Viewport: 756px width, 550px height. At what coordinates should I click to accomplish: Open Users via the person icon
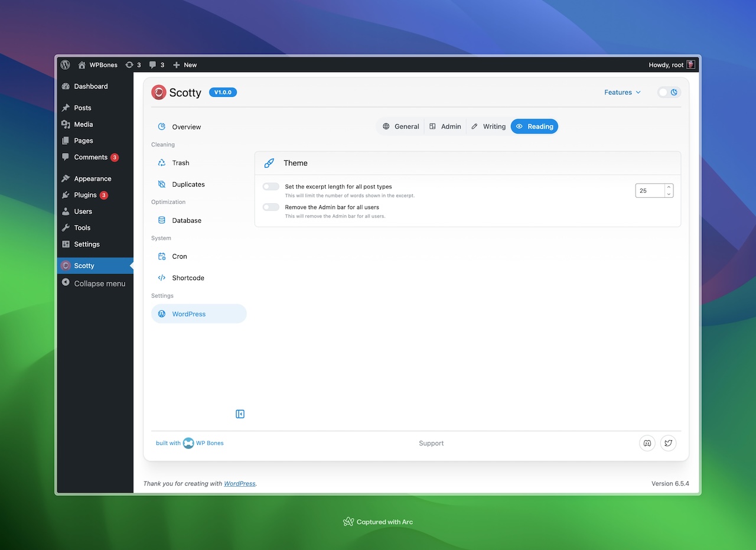tap(66, 211)
